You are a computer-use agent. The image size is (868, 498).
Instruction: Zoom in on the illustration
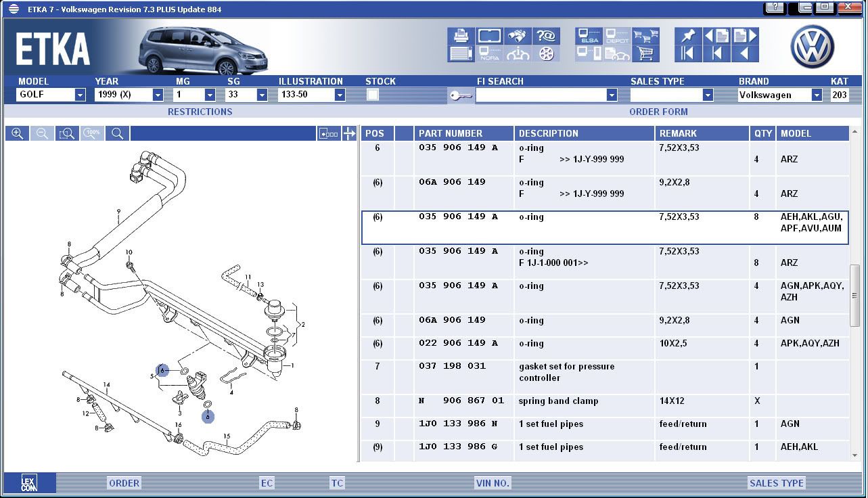[18, 133]
